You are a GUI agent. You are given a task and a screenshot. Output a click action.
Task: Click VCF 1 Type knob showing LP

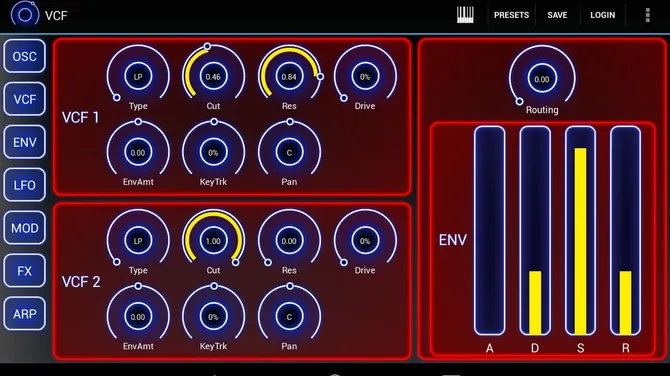tap(138, 76)
